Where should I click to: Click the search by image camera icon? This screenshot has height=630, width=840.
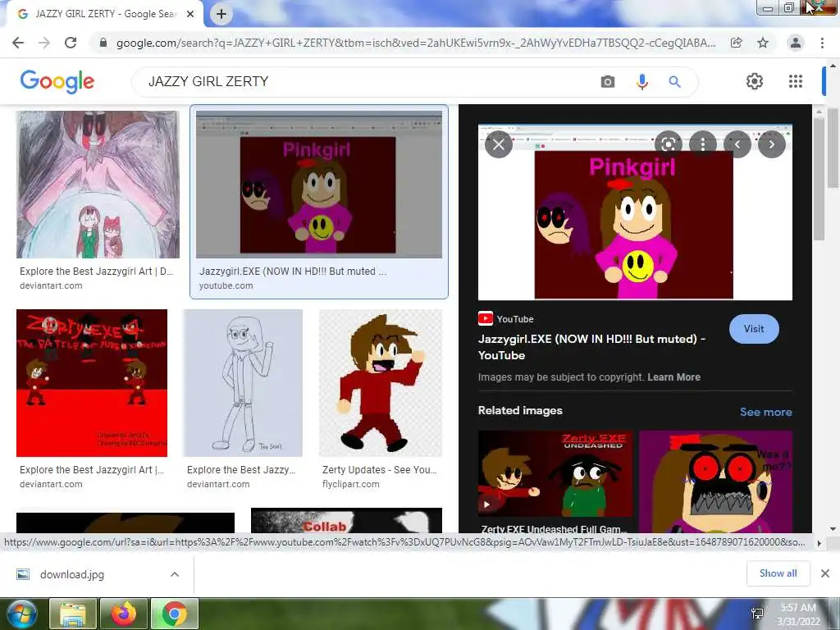pos(608,81)
